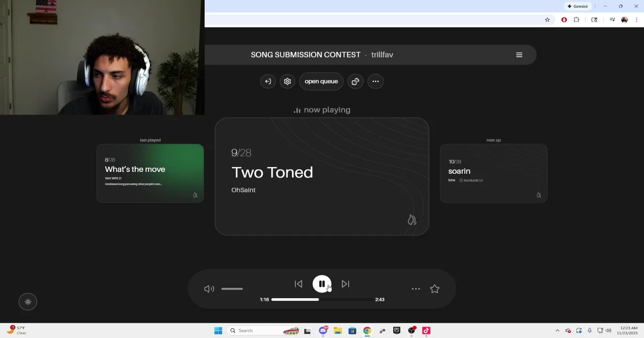
Task: Expand the system tray hidden icons chevron
Action: click(x=557, y=330)
